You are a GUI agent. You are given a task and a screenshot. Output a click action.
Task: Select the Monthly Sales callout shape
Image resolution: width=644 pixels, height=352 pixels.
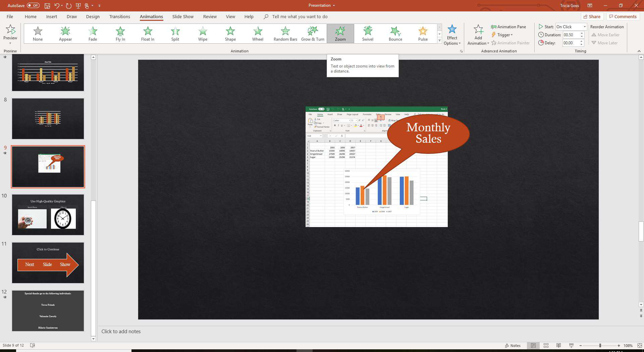[x=428, y=134]
